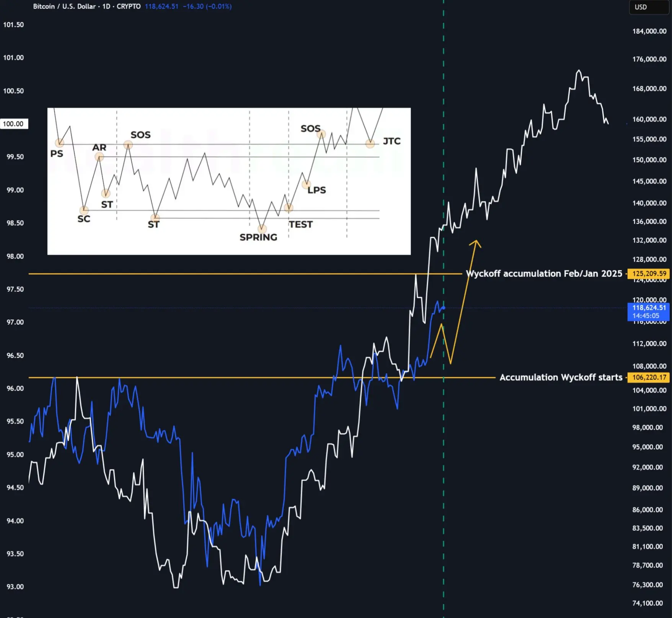Click the 160,000.00 right axis label
The height and width of the screenshot is (618, 672).
pos(649,119)
